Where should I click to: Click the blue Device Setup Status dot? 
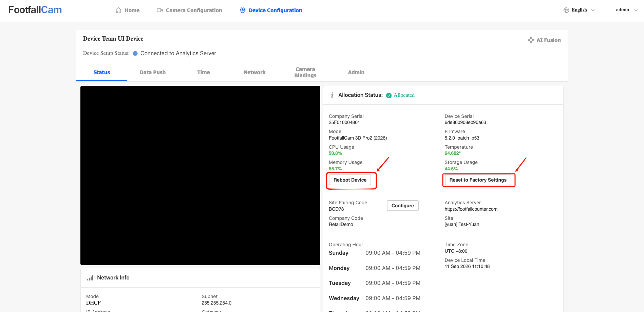coord(135,54)
